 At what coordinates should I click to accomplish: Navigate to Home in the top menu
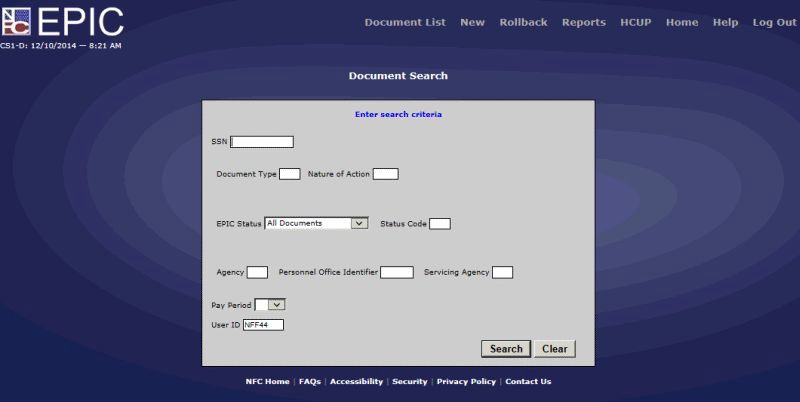[x=682, y=22]
